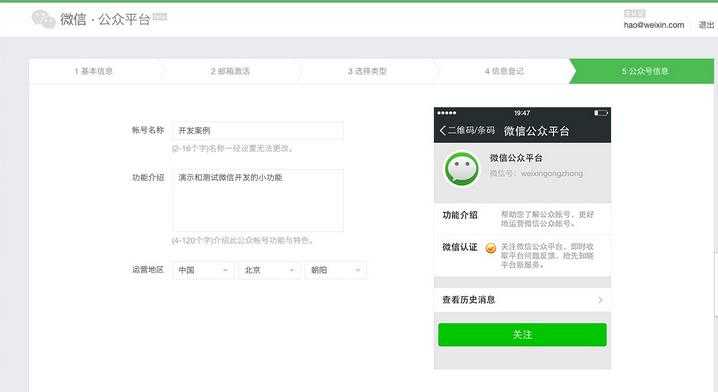Focus the 功能介绍 text area
Viewport: 718px width, 392px height.
tap(258, 200)
